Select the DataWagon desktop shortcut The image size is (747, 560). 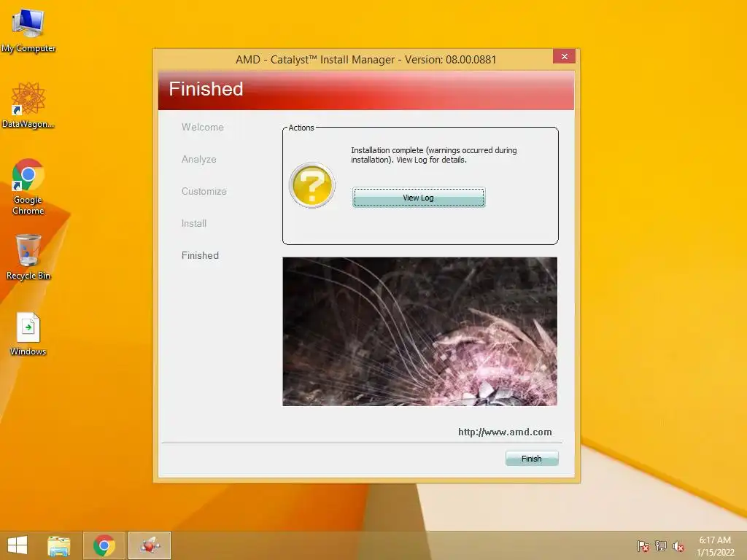(28, 105)
